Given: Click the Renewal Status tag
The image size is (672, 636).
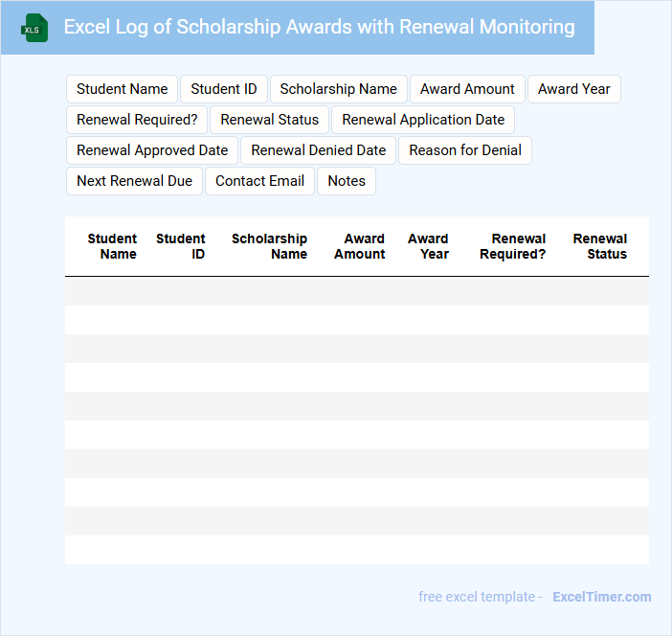Looking at the screenshot, I should click(270, 120).
